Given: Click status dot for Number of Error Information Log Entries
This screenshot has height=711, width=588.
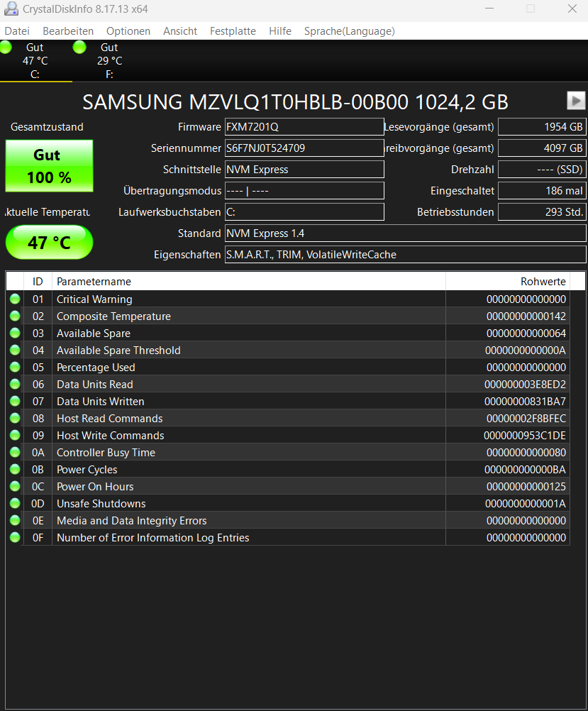Looking at the screenshot, I should pyautogui.click(x=15, y=537).
